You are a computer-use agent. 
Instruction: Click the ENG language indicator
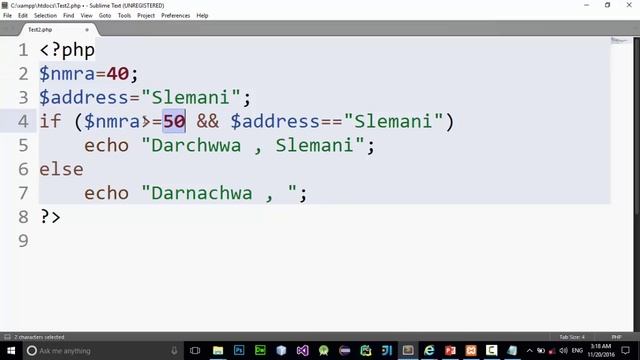[x=577, y=351]
